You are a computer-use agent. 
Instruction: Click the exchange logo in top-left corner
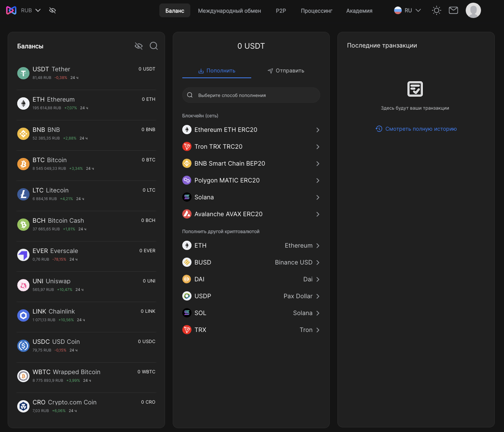tap(11, 10)
